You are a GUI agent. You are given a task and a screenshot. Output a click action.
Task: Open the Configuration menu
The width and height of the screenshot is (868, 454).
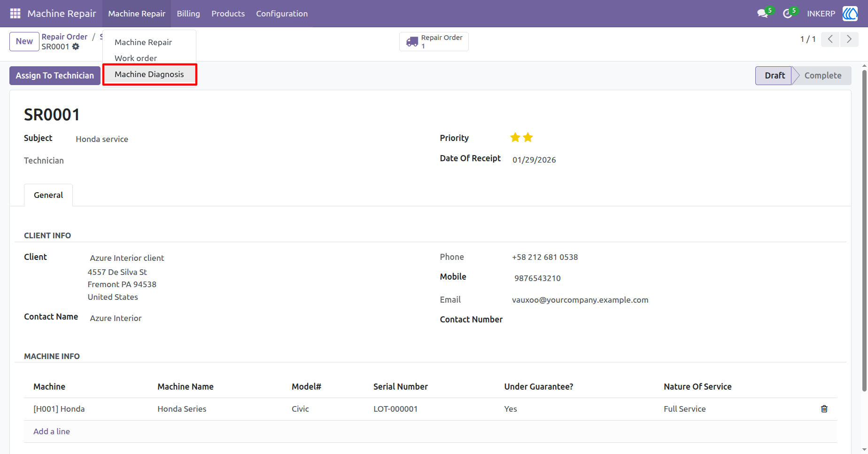tap(282, 14)
